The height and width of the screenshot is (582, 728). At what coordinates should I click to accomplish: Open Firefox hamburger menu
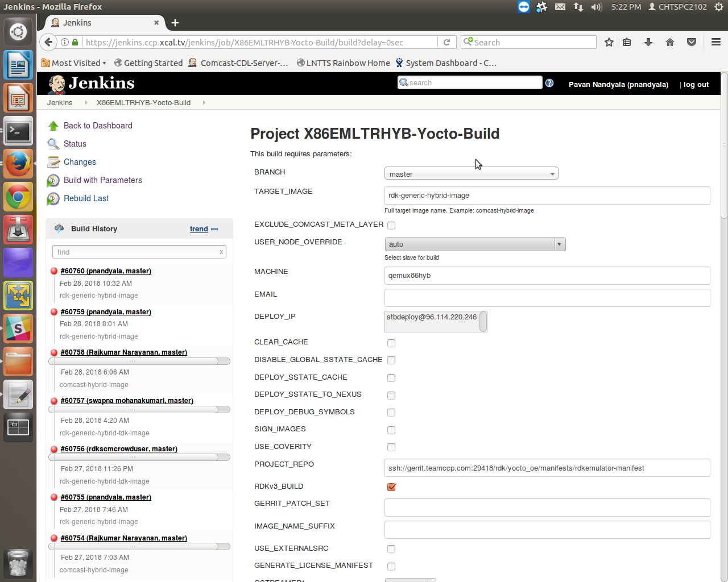(716, 42)
